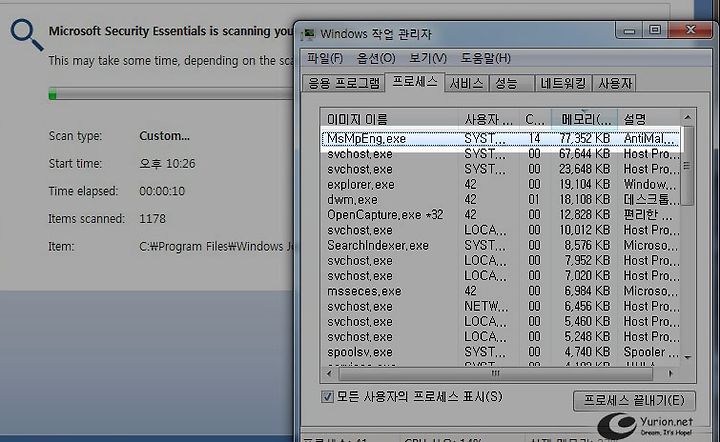Select the msseces.exe process row
Image resolution: width=720 pixels, height=442 pixels.
[x=501, y=291]
